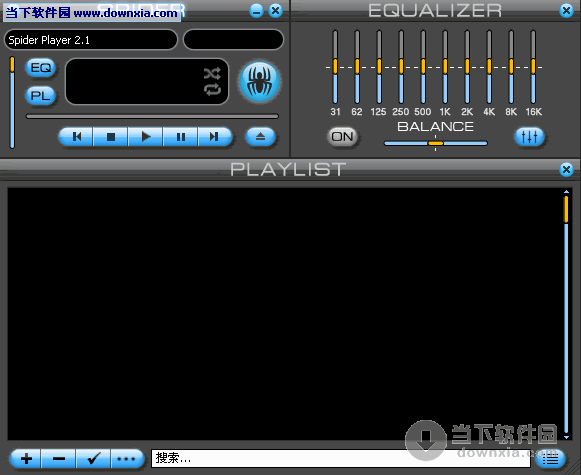Click the track seek progress bar

(x=152, y=116)
